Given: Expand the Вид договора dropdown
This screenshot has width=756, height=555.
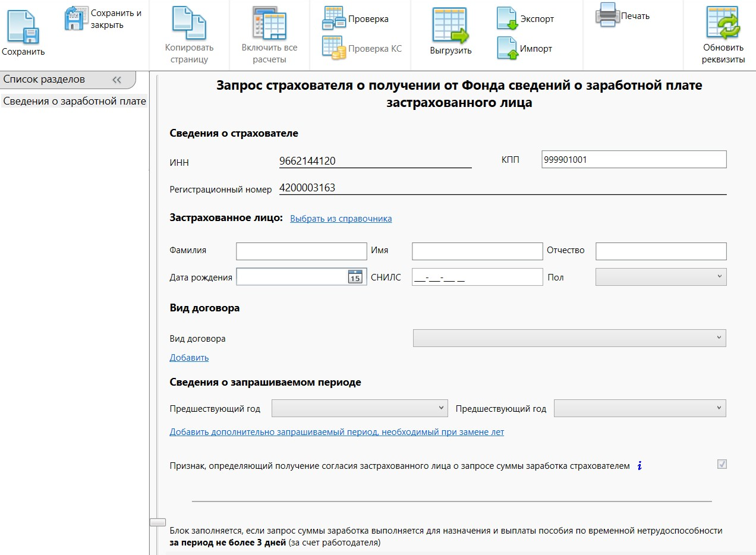Looking at the screenshot, I should point(569,339).
